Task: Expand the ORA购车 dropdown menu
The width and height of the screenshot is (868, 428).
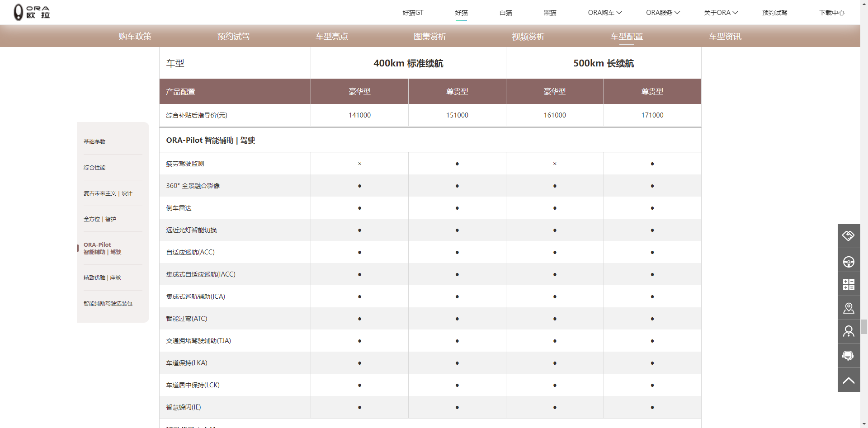Action: point(604,13)
